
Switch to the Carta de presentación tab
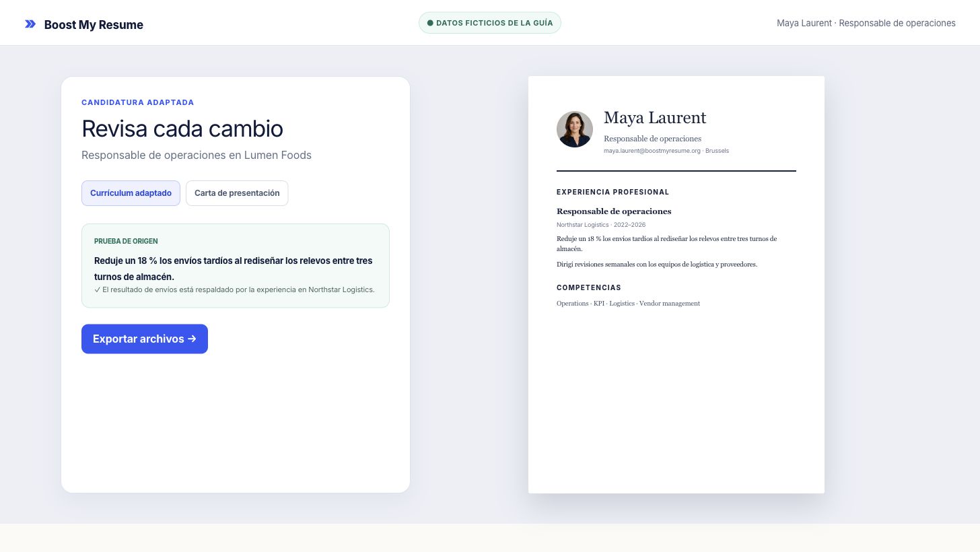pyautogui.click(x=237, y=193)
